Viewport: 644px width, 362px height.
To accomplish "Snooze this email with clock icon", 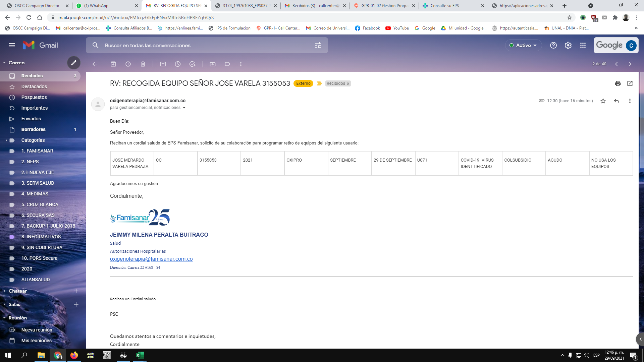I will click(x=178, y=64).
